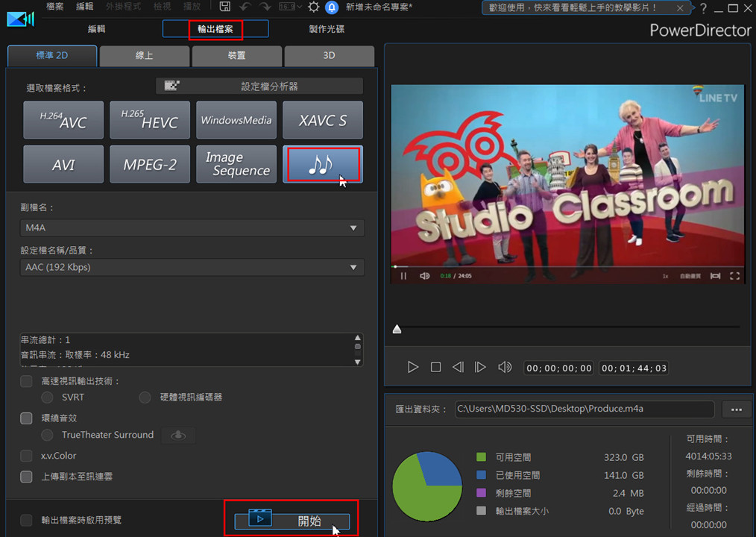The height and width of the screenshot is (537, 756).
Task: Browse export folder with ellipsis button
Action: [737, 409]
